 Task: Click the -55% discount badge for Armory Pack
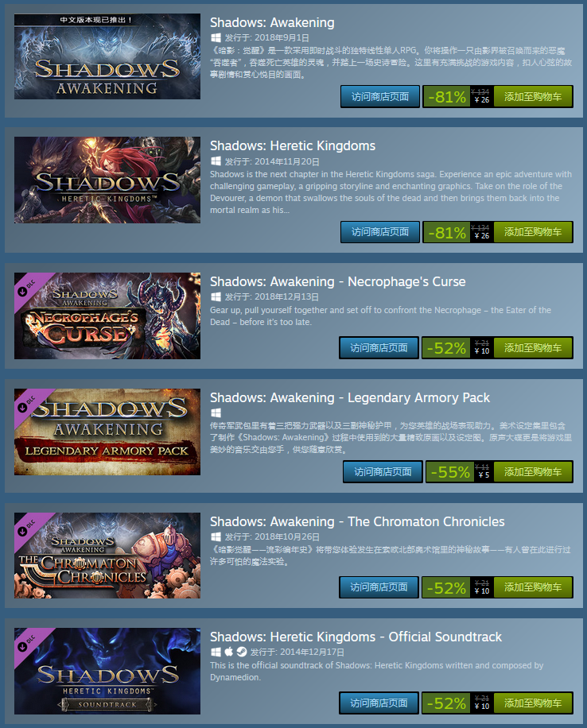click(449, 472)
